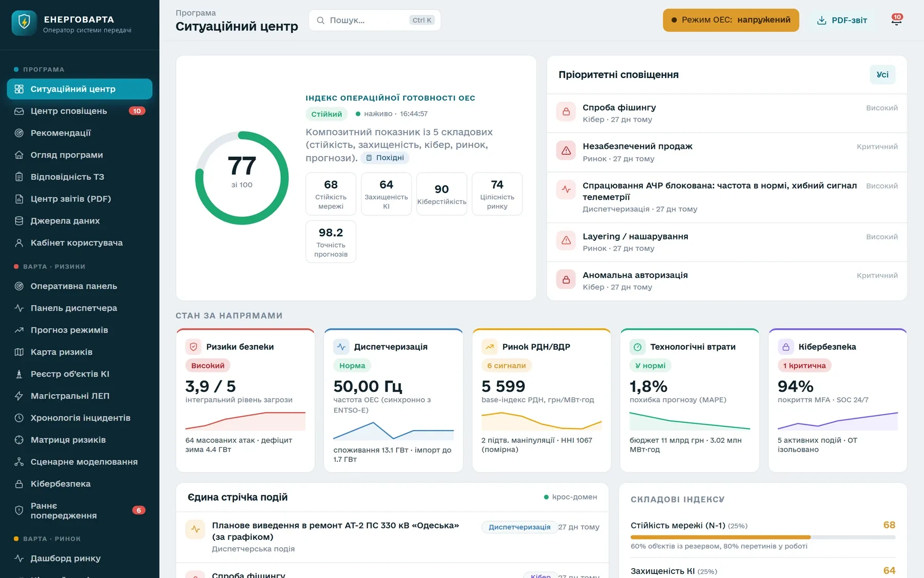Click the Ризики безпеки trend chart
This screenshot has width=924, height=578.
[x=245, y=420]
